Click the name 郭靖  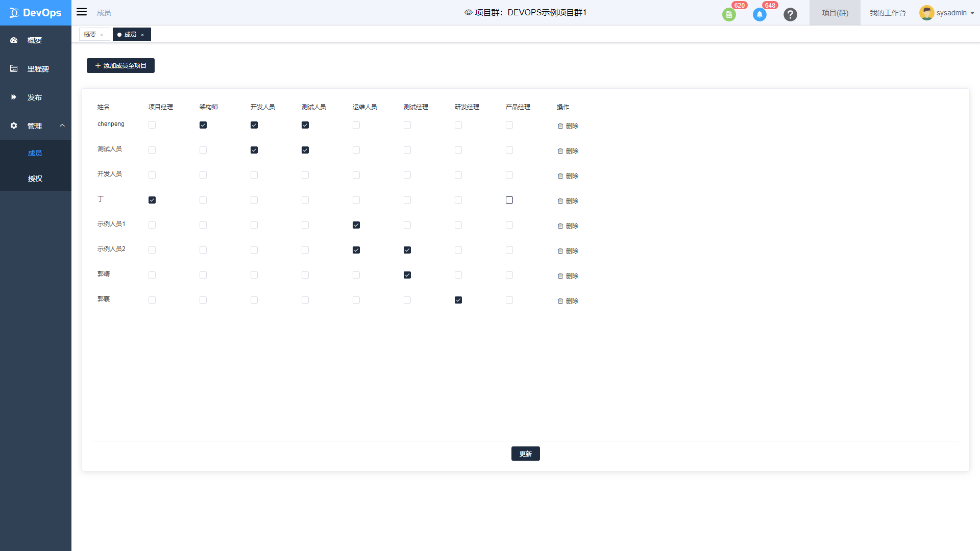pos(104,274)
